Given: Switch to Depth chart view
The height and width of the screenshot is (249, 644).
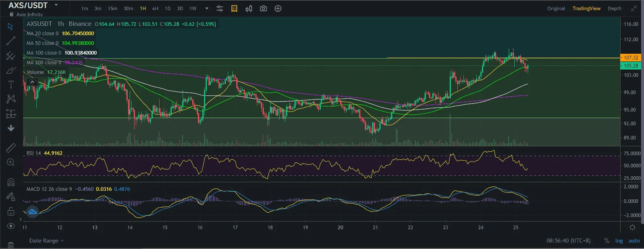Looking at the screenshot, I should coord(615,8).
